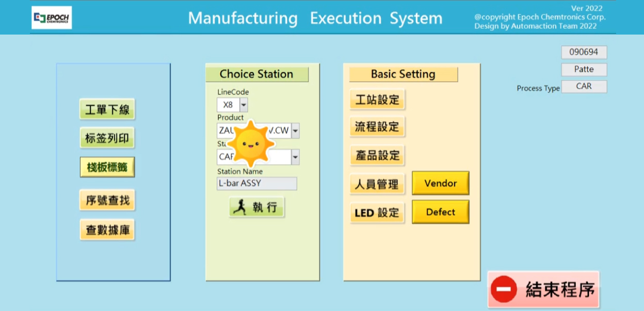Click the yellow Defect button
644x311 pixels.
click(x=440, y=212)
